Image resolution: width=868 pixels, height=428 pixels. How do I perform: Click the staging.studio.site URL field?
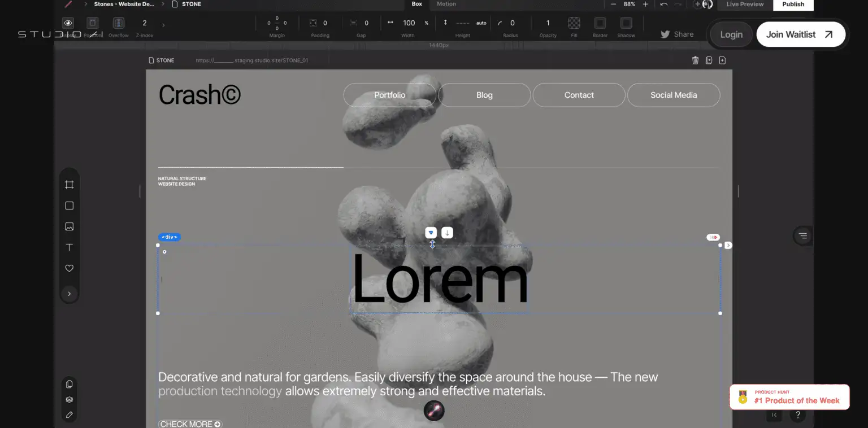tap(252, 60)
